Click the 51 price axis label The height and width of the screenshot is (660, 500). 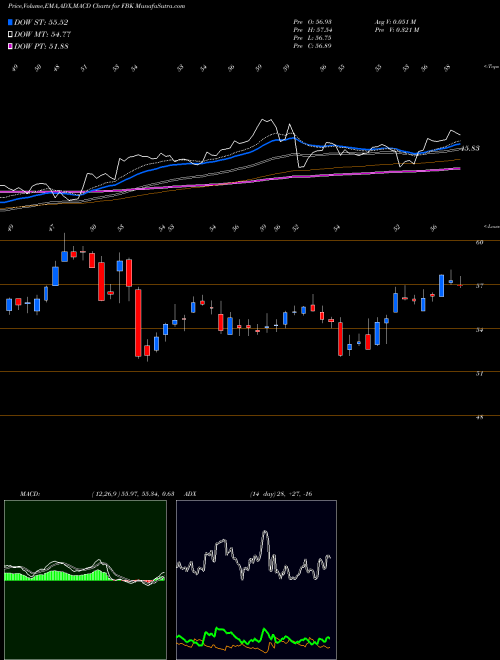(x=479, y=373)
